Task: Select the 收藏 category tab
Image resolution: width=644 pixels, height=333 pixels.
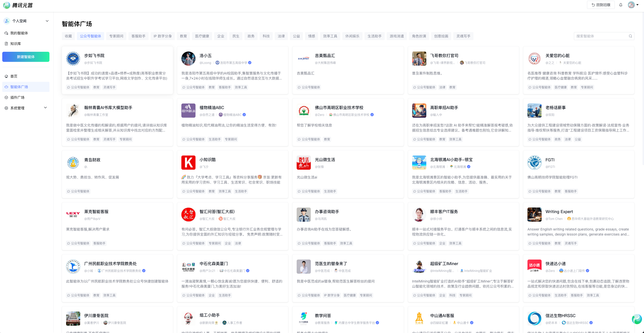Action: point(68,36)
